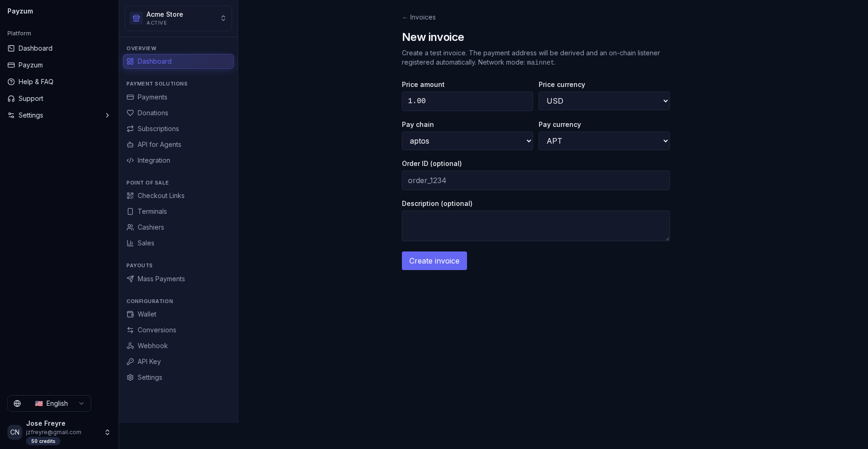
Task: Click the platform Settings sliders icon
Action: coord(11,115)
